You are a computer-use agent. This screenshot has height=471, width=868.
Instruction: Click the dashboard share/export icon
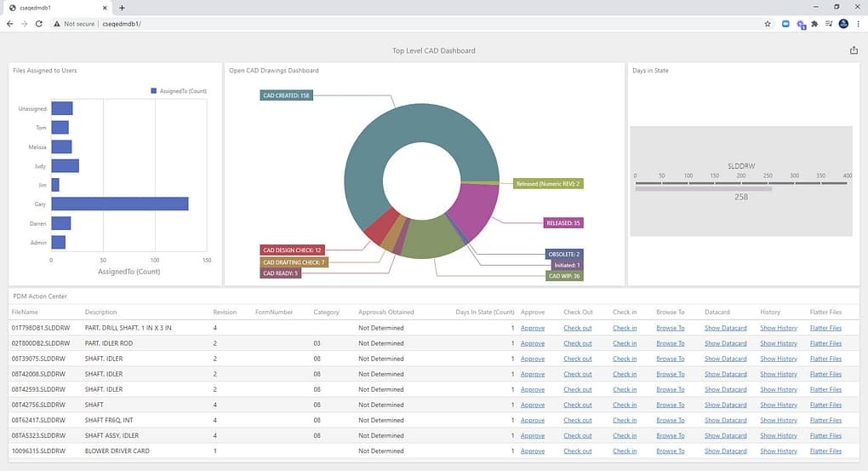[854, 50]
